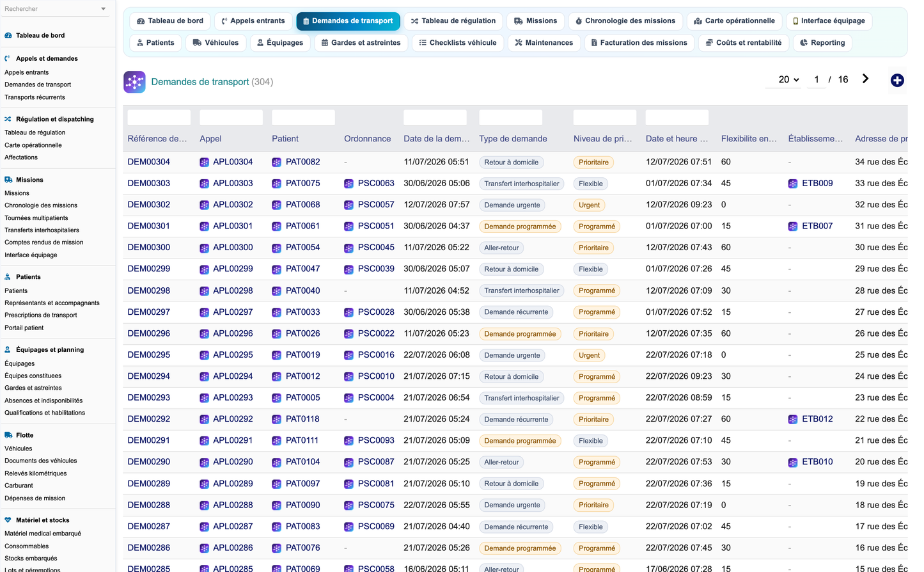Image resolution: width=924 pixels, height=572 pixels.
Task: Click the Patient column filter field
Action: (x=303, y=118)
